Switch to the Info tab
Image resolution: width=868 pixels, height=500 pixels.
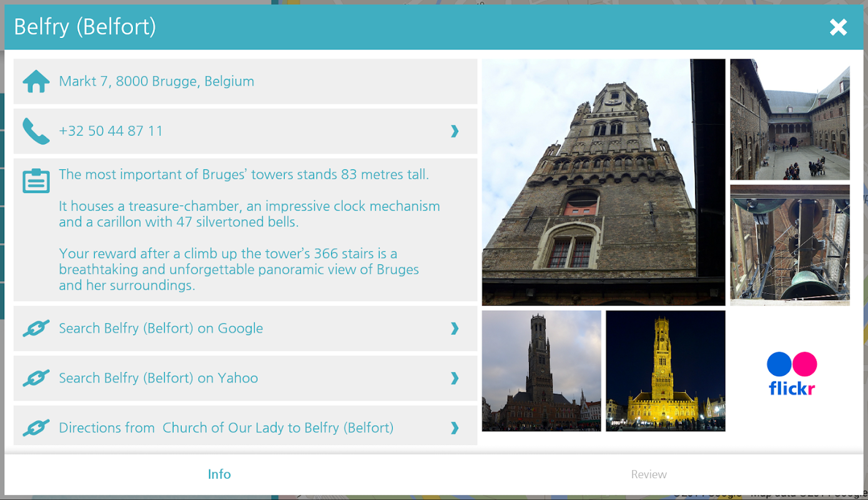point(219,474)
